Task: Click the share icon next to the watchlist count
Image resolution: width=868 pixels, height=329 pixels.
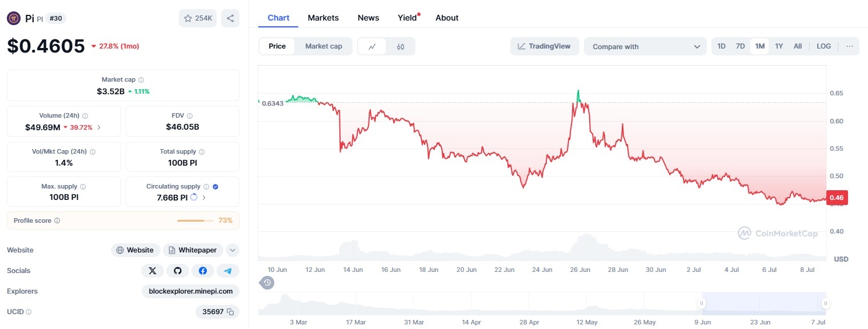Action: (x=230, y=18)
